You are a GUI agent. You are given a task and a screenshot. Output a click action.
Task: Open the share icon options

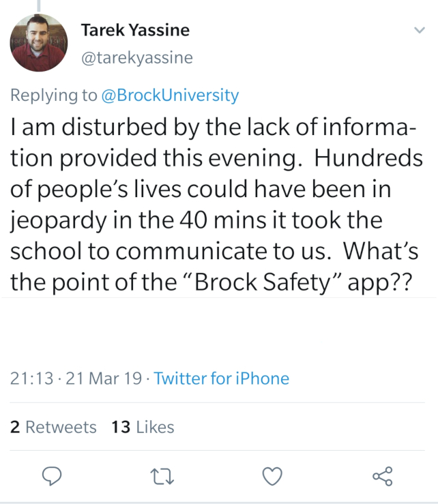[x=383, y=476]
